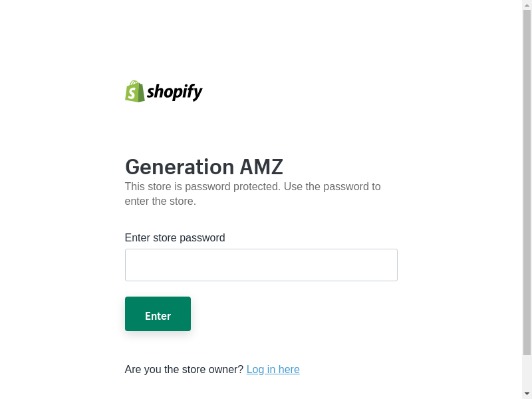
Task: Click the vertical scrollbar thumb
Action: click(527, 180)
